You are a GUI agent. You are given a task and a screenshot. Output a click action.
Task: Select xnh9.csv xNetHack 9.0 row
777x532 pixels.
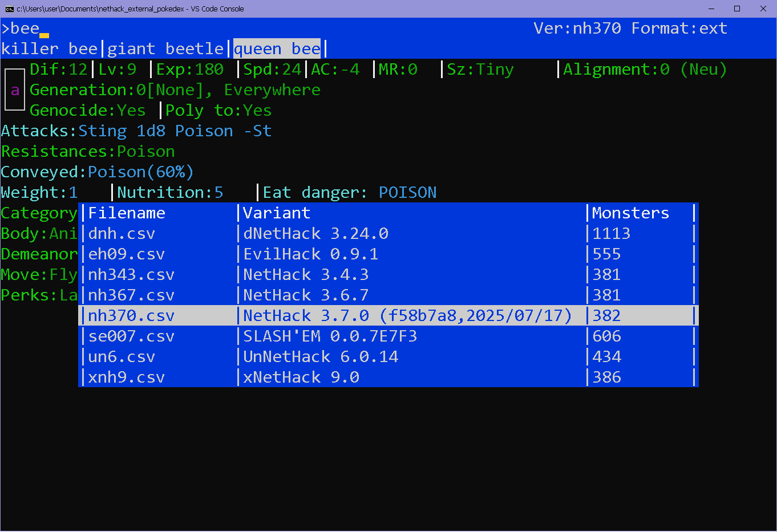click(388, 377)
